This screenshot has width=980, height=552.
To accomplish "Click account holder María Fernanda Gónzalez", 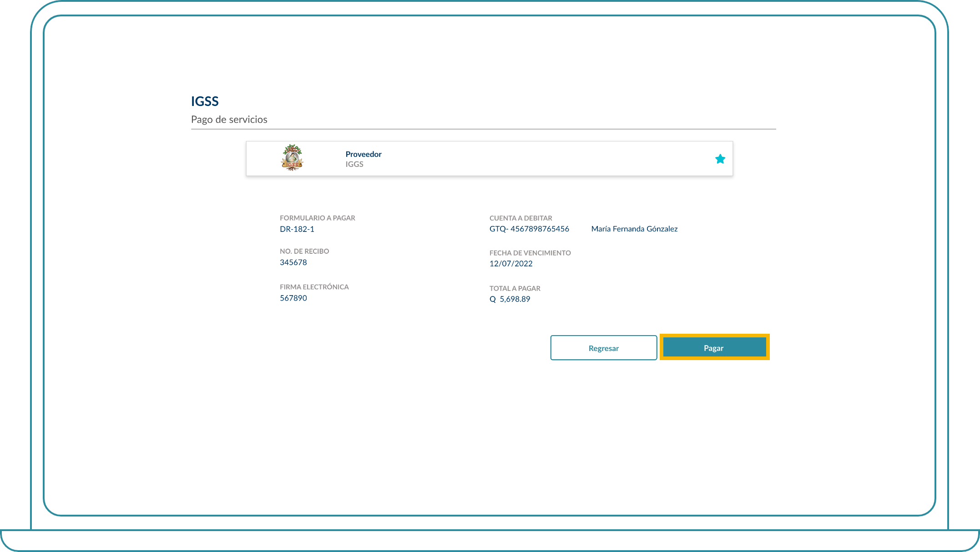I will pyautogui.click(x=634, y=229).
